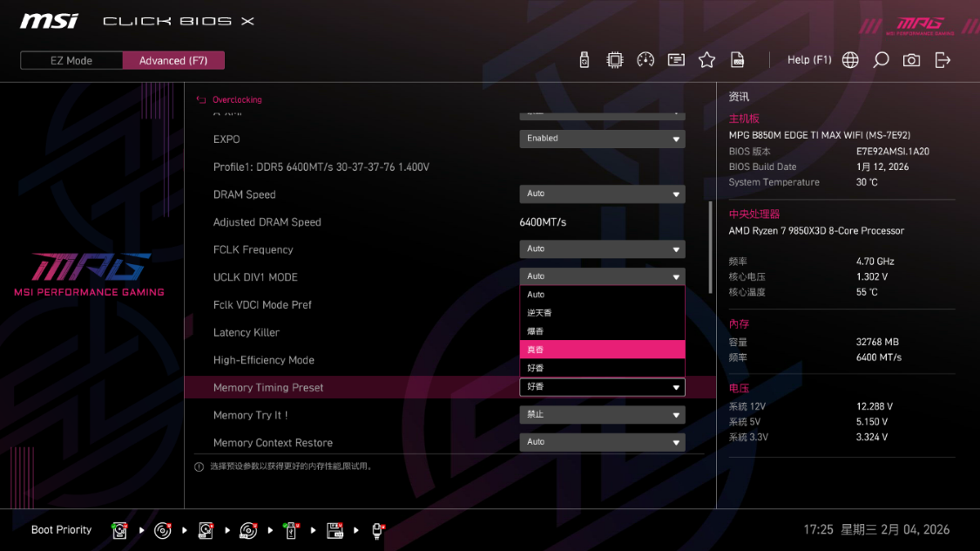Click the 1.302 V core voltage value

coord(872,276)
